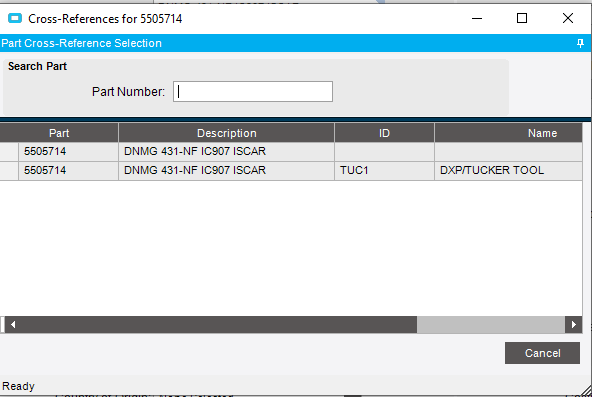Viewport: 592px width, 397px height.
Task: Select the DXP/TUCKER TOOL name cell
Action: pyautogui.click(x=508, y=171)
